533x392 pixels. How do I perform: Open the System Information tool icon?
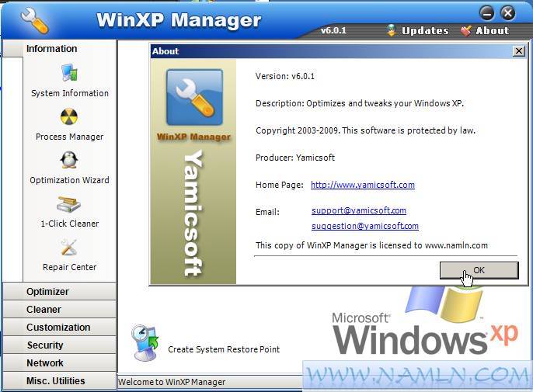69,72
